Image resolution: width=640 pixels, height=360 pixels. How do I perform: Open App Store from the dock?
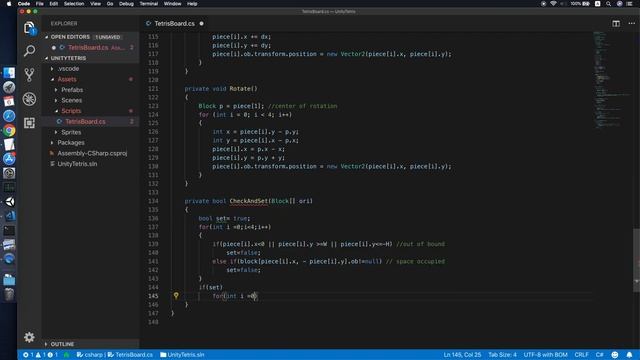(x=9, y=159)
